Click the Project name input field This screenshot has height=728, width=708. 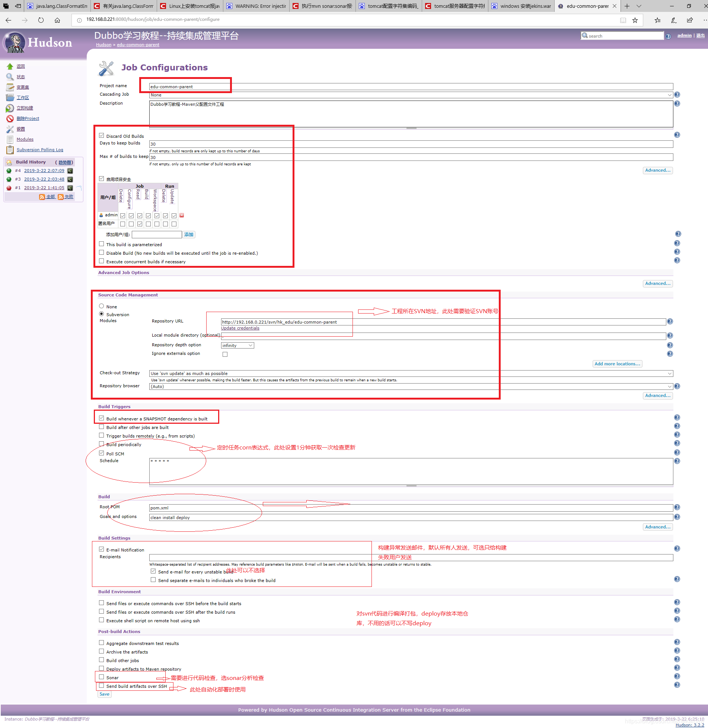411,87
